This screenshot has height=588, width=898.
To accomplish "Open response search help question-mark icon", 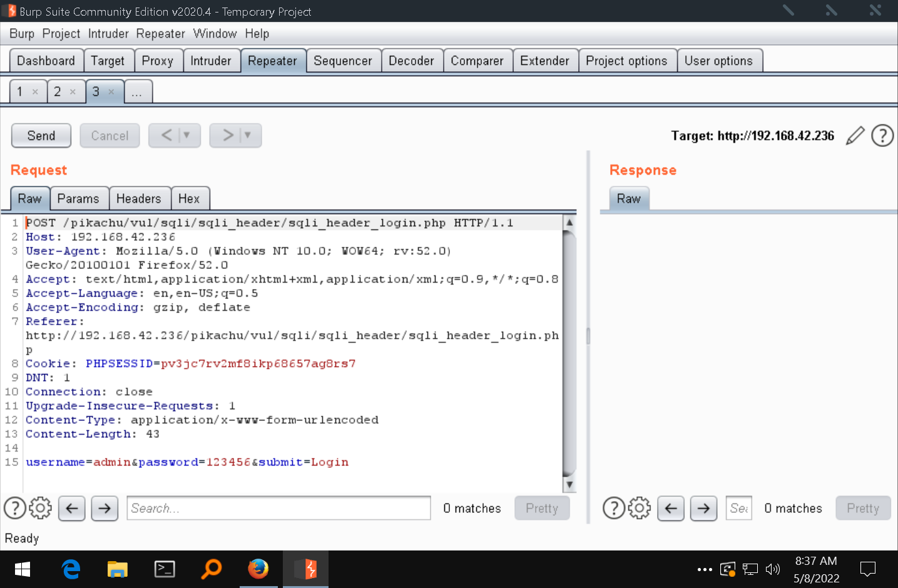I will (x=614, y=508).
